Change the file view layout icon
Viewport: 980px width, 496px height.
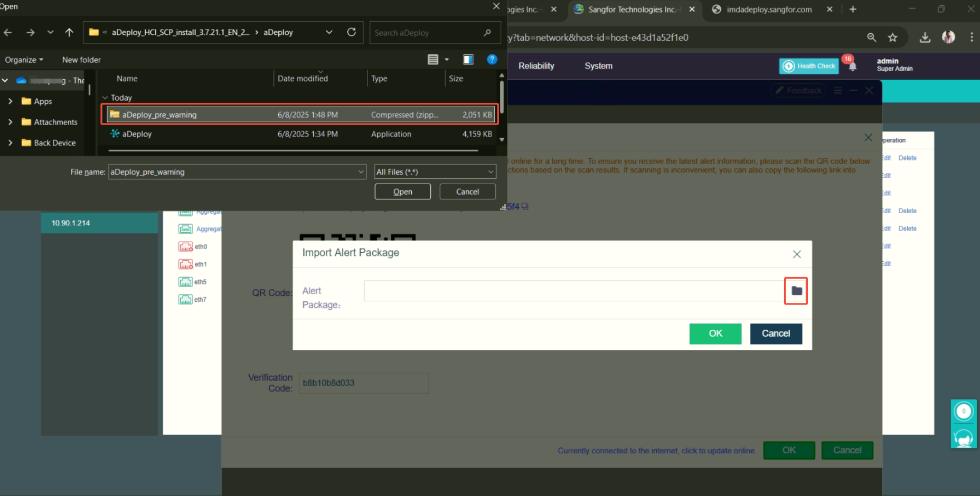[433, 60]
